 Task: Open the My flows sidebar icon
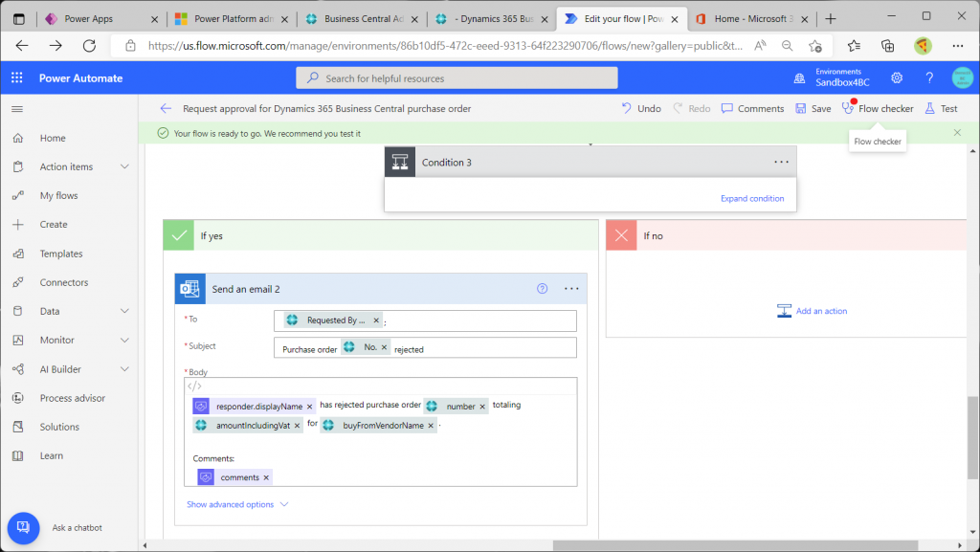point(18,195)
